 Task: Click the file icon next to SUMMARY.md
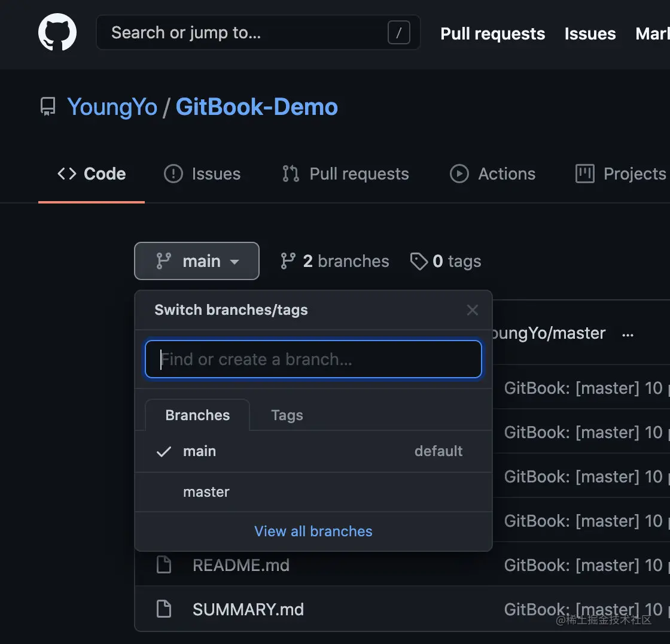pyautogui.click(x=164, y=609)
